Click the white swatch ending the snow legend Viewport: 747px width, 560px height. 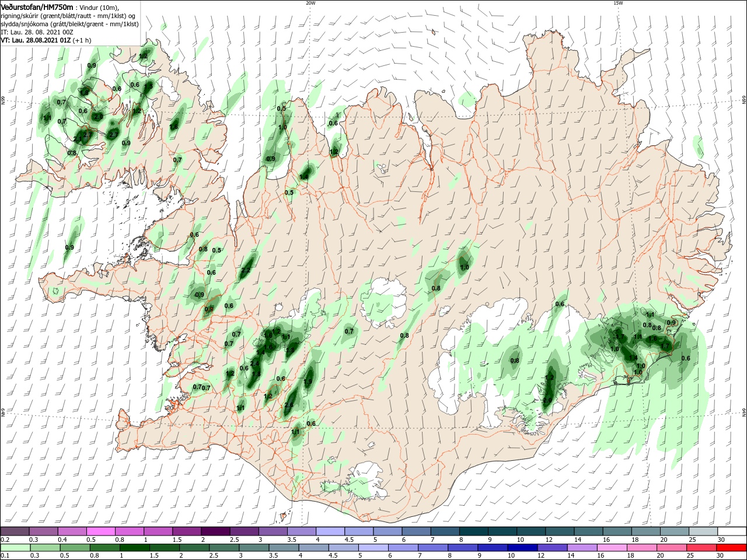pyautogui.click(x=732, y=531)
